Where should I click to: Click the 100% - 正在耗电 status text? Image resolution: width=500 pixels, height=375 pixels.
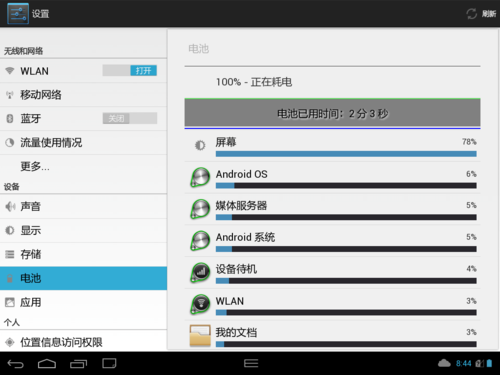(x=254, y=82)
